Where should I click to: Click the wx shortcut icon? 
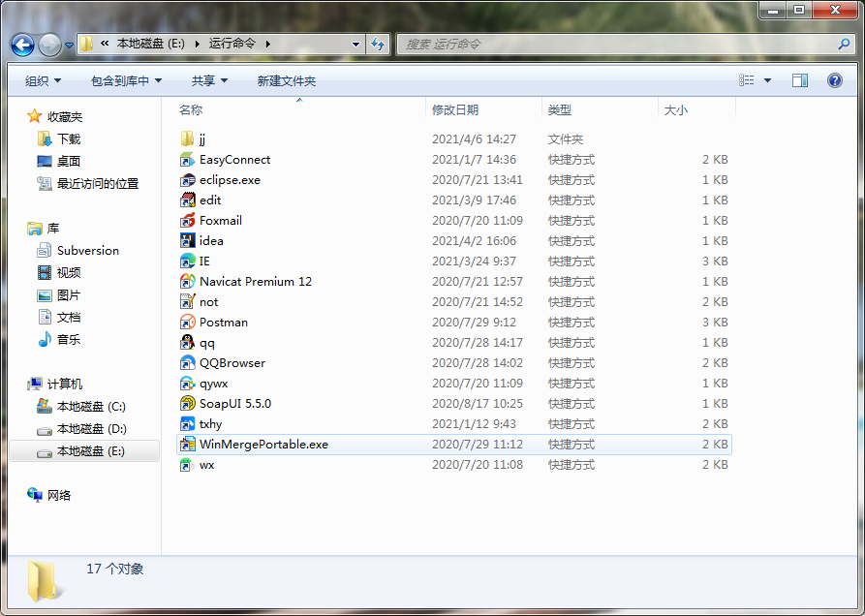pos(188,465)
